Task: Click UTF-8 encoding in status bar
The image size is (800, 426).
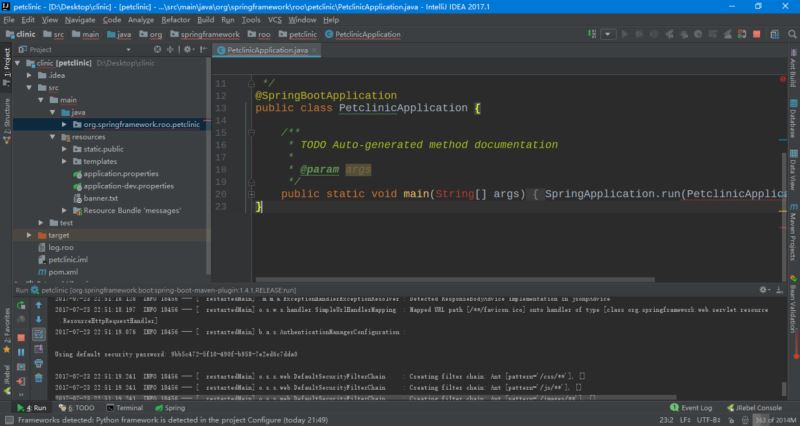Action: click(708, 420)
